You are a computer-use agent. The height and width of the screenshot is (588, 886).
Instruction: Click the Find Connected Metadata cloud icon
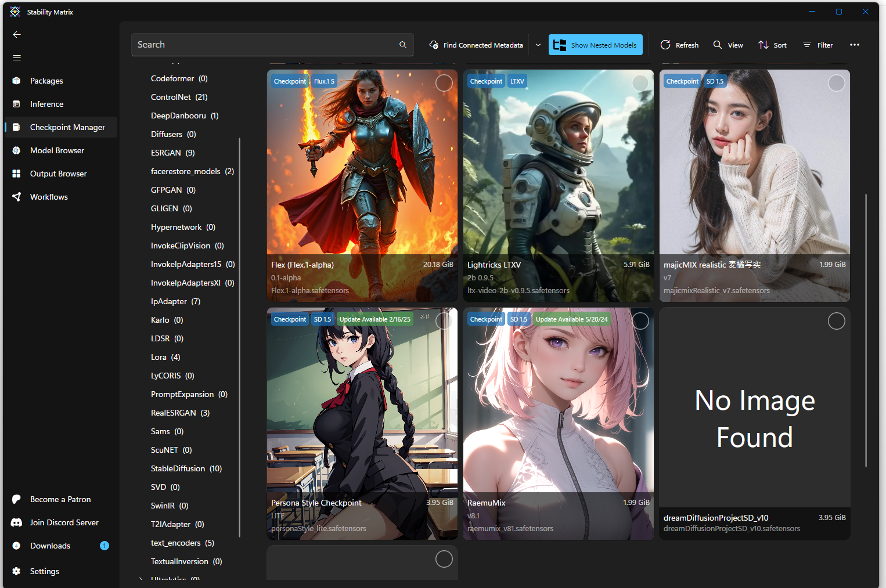434,45
